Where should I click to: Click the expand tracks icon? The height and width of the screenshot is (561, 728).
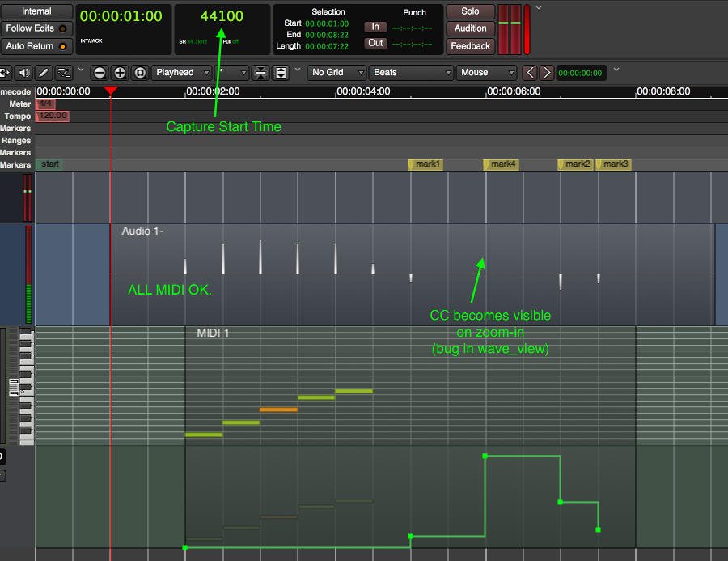(x=281, y=73)
